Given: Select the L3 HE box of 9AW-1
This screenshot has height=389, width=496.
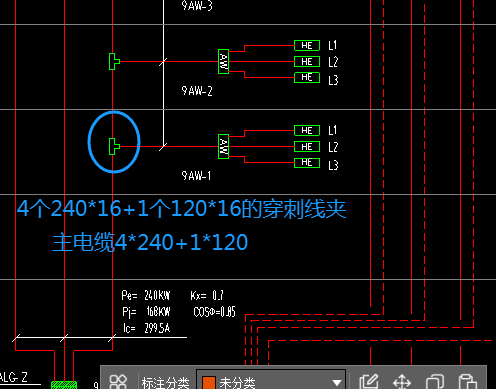Looking at the screenshot, I should (307, 163).
